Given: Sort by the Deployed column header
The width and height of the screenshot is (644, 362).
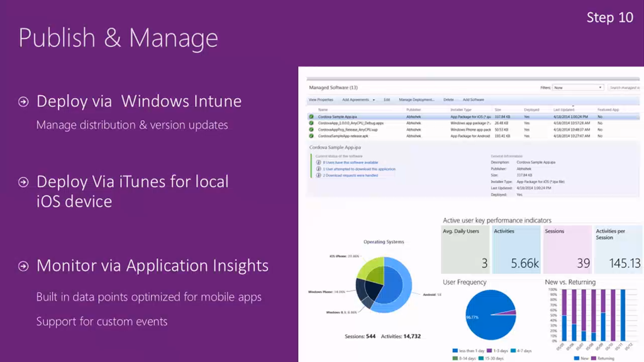Looking at the screenshot, I should [531, 110].
